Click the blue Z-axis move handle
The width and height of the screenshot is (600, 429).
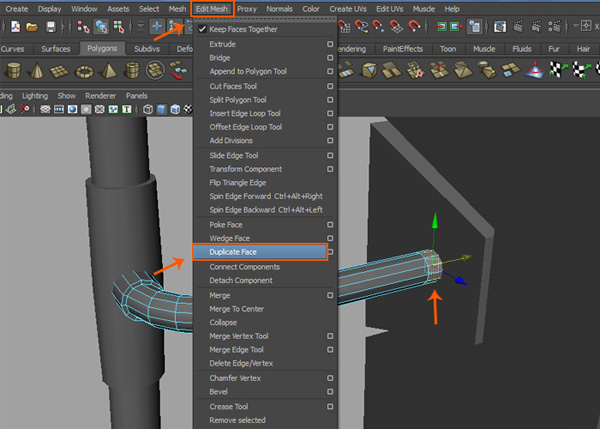tap(461, 281)
